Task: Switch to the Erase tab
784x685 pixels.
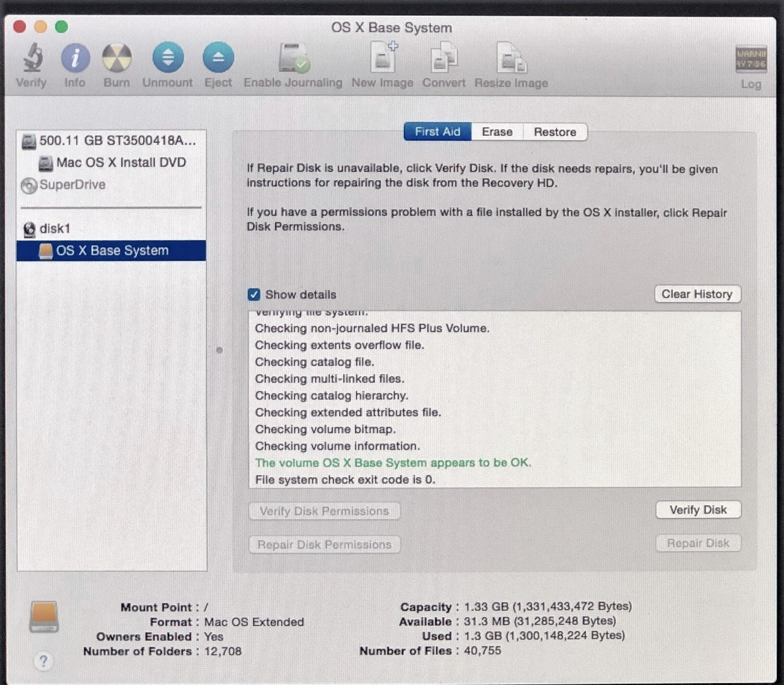Action: tap(498, 132)
